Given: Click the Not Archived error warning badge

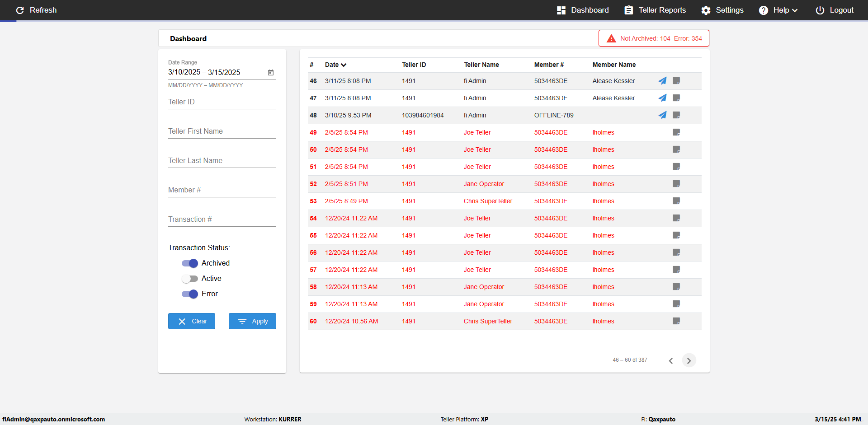Looking at the screenshot, I should [654, 38].
